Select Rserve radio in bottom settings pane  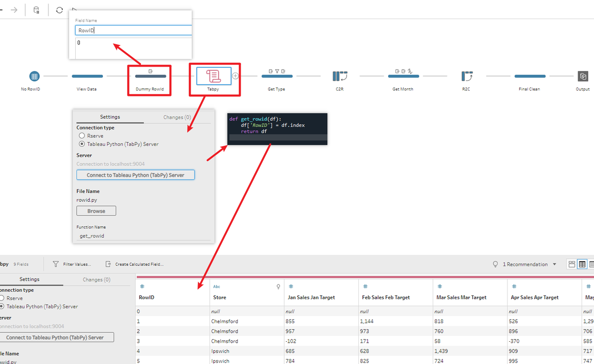[2, 298]
